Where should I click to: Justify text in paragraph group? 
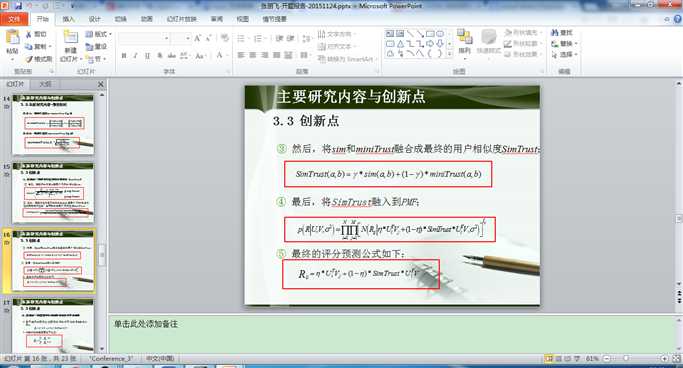pyautogui.click(x=276, y=55)
